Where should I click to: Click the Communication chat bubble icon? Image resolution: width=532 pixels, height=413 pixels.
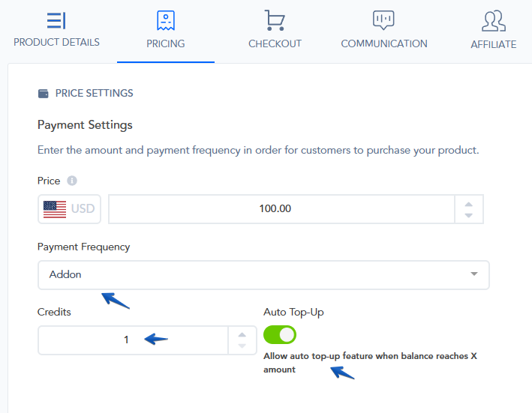pos(383,20)
